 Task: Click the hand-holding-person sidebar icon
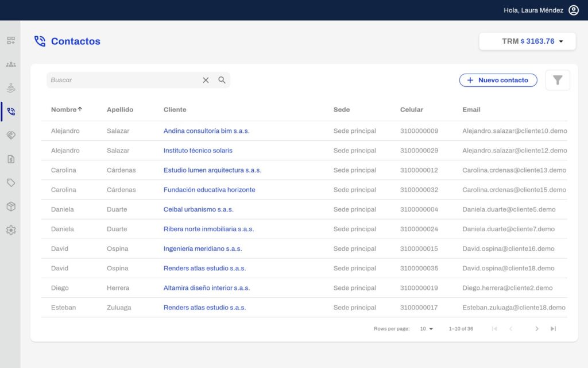click(11, 88)
